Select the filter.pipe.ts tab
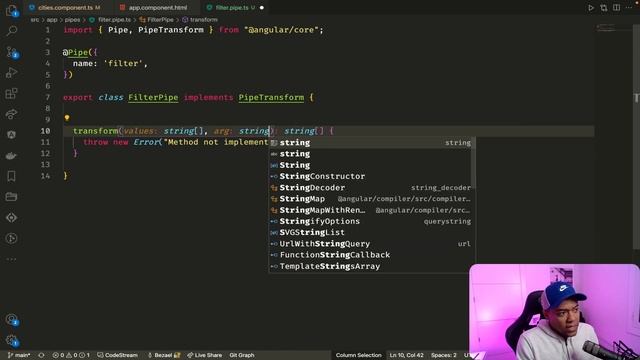640x360 pixels. (x=231, y=8)
